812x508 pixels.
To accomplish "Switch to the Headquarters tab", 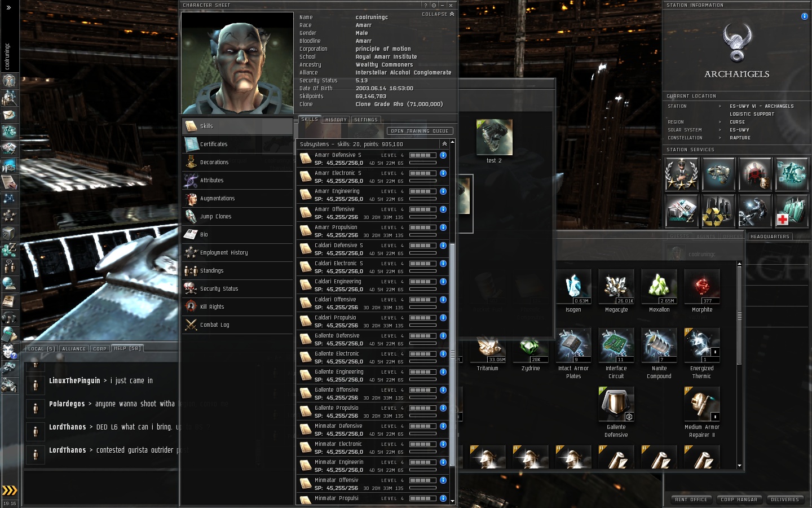I will [x=770, y=237].
